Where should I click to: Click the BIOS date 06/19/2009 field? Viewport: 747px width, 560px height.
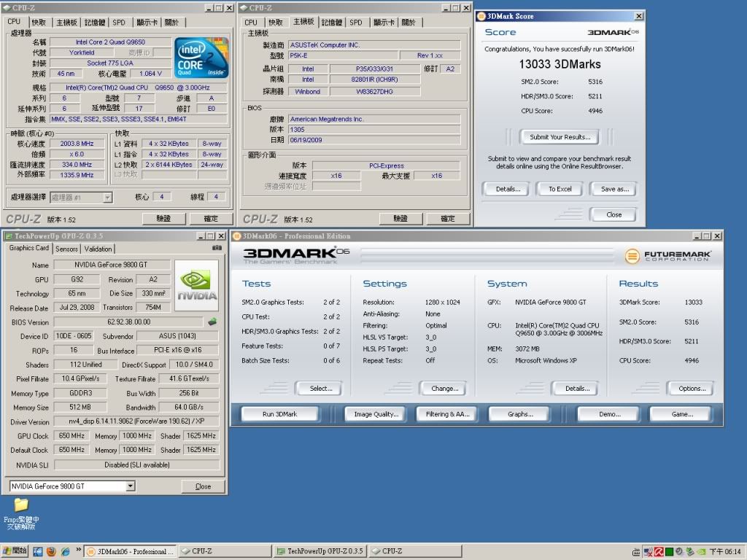coord(374,140)
